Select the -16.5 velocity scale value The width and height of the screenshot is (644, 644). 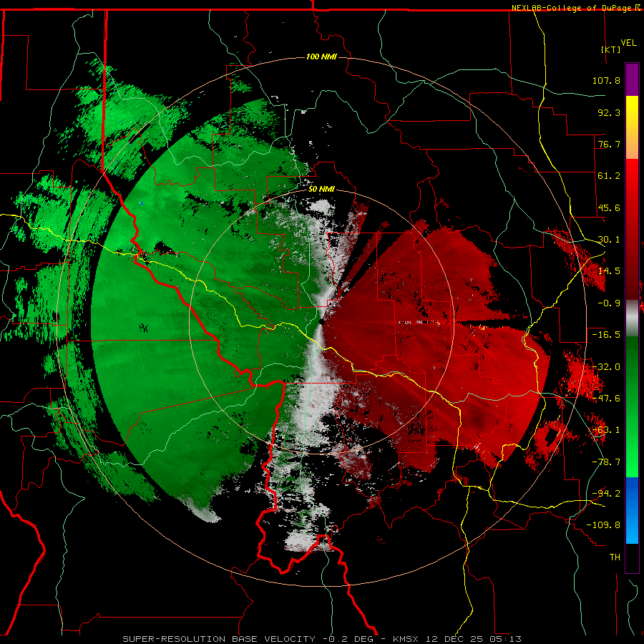(606, 335)
